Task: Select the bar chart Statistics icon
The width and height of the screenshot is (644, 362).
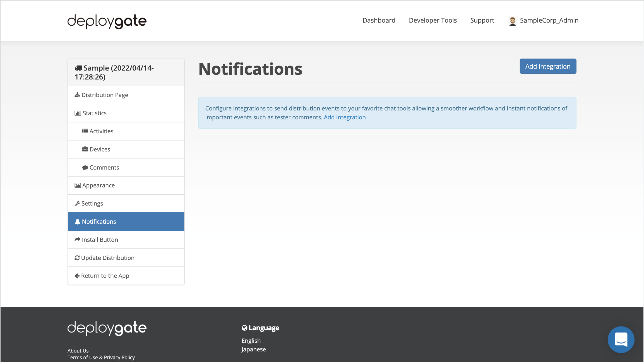Action: (78, 113)
